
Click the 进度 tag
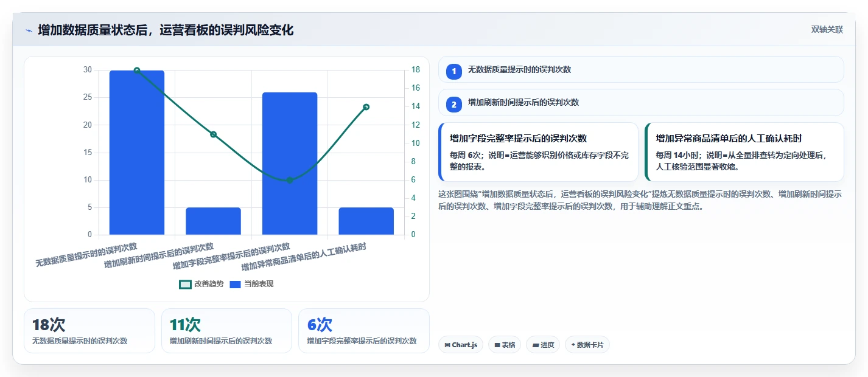click(543, 345)
